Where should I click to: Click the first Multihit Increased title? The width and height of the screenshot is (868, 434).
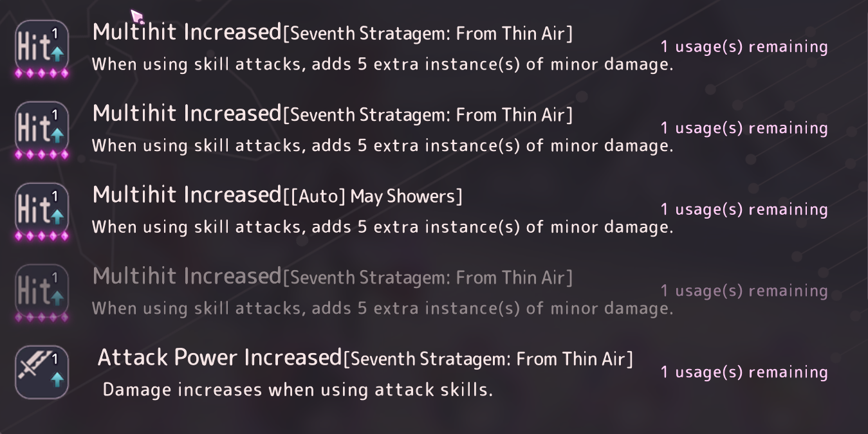pyautogui.click(x=333, y=32)
